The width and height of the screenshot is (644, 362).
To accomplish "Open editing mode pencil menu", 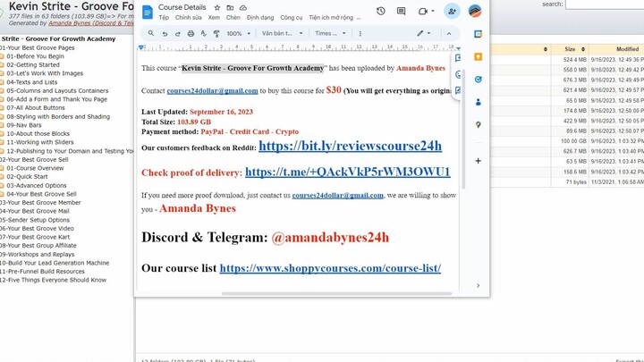I will 423,33.
